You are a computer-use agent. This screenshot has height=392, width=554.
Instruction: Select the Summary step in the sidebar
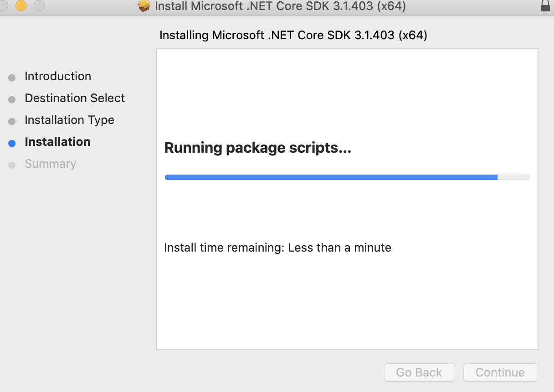tap(51, 164)
